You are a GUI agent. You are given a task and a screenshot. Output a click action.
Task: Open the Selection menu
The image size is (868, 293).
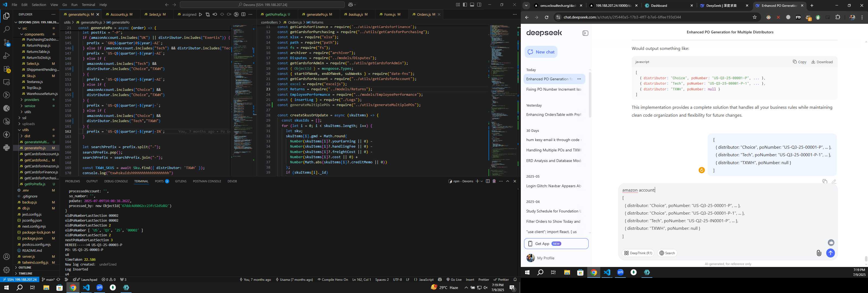(x=39, y=5)
